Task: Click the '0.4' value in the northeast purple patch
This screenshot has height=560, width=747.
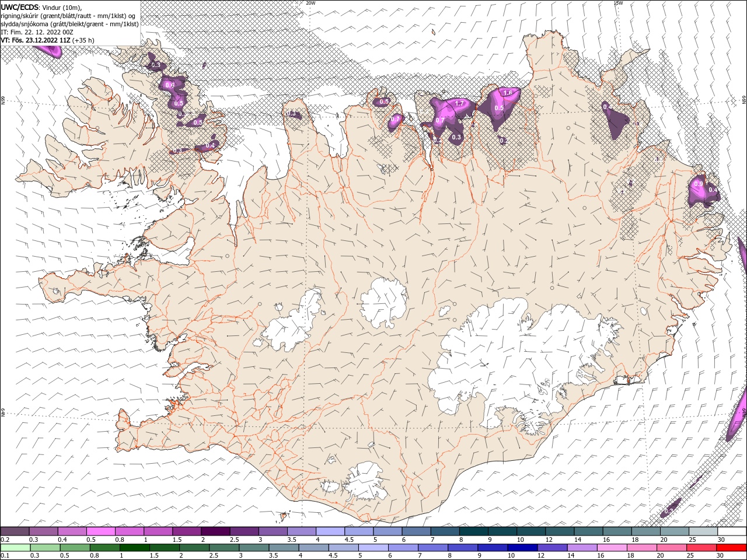Action: (x=608, y=107)
